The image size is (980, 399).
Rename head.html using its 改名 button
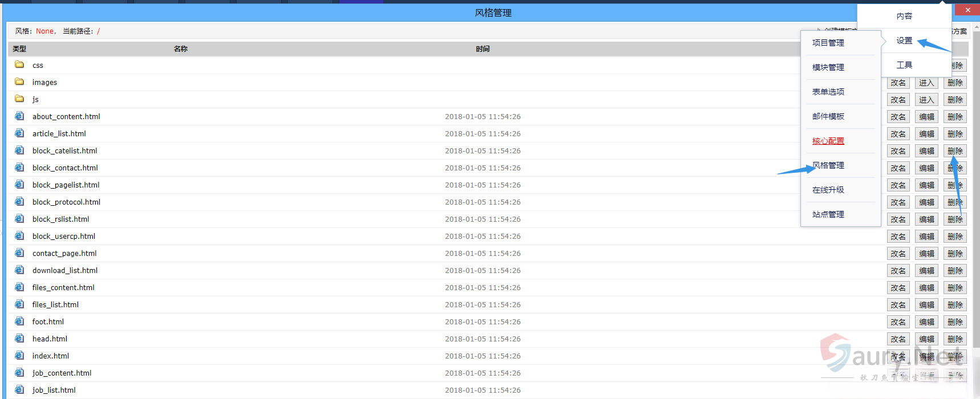[898, 339]
